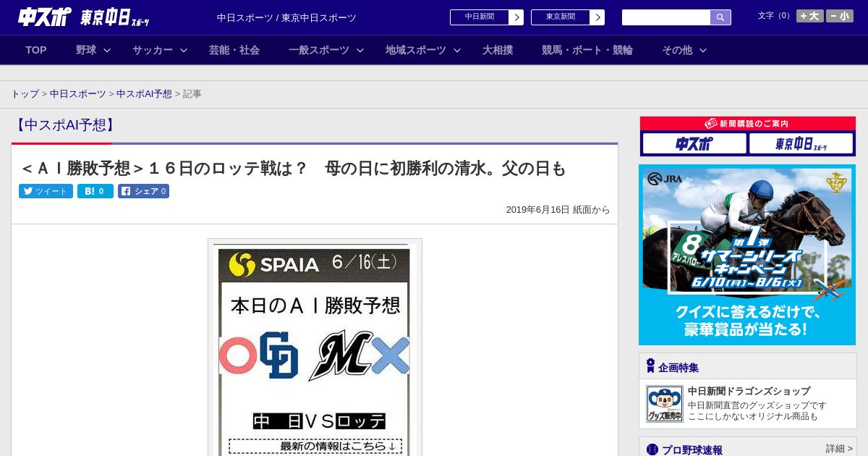Open サッカー navigation menu
Viewport: 868px width, 456px height.
(x=153, y=50)
